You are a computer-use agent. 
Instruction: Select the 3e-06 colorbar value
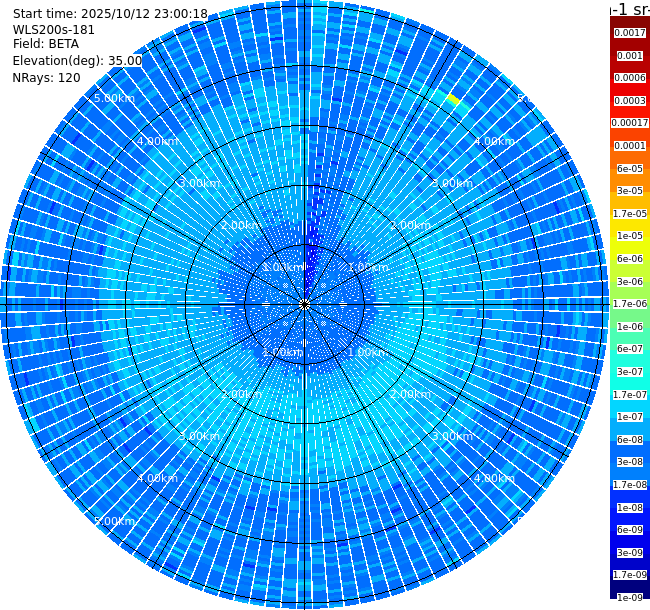(630, 281)
